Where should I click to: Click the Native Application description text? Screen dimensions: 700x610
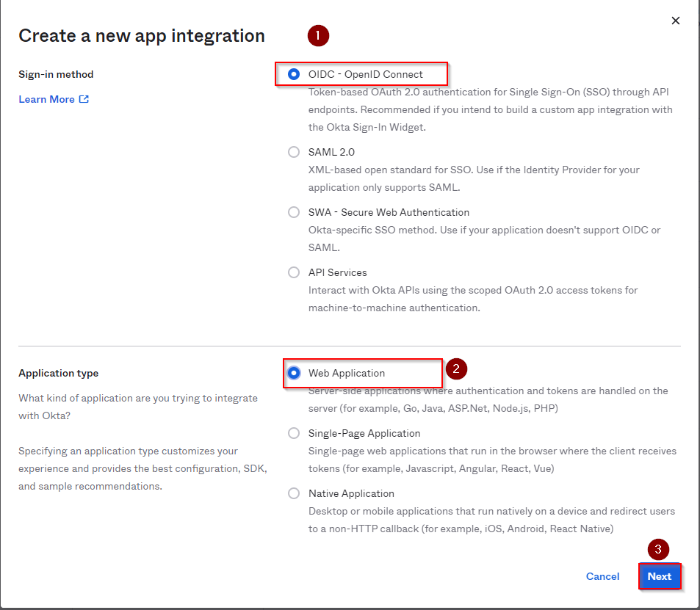(x=491, y=520)
